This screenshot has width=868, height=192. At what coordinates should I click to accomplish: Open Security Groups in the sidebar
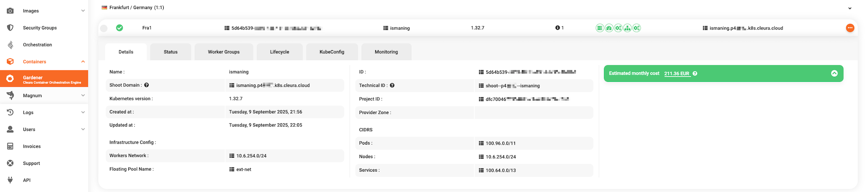(x=40, y=28)
